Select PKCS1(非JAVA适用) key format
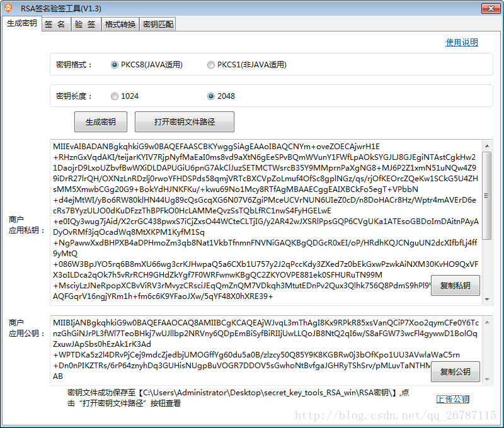 click(x=211, y=64)
